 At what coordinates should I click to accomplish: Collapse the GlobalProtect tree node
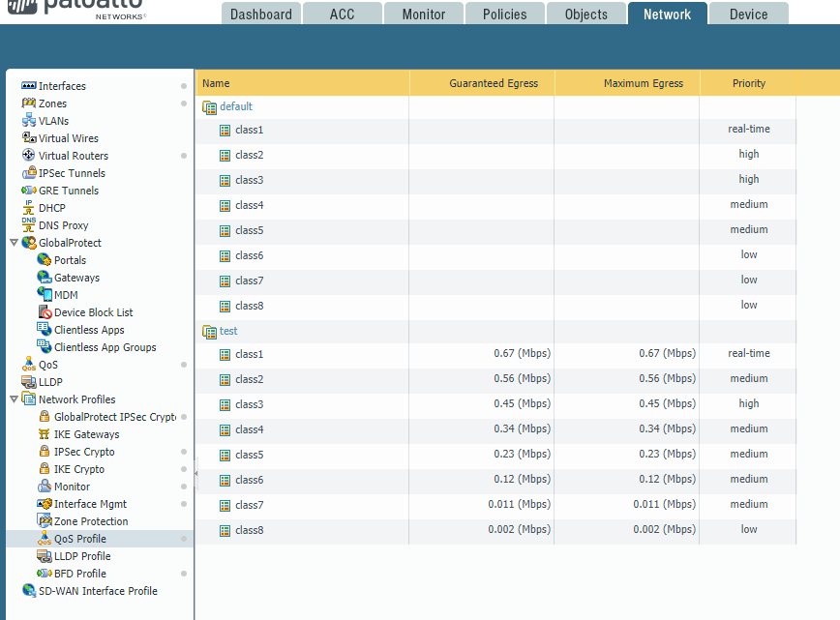(x=14, y=243)
